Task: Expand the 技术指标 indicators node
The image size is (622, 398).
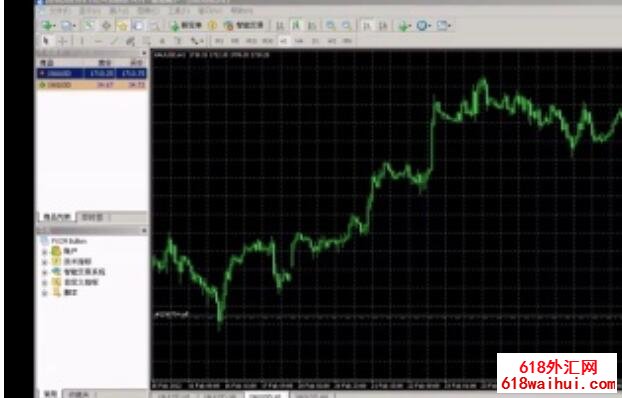Action: 44,262
